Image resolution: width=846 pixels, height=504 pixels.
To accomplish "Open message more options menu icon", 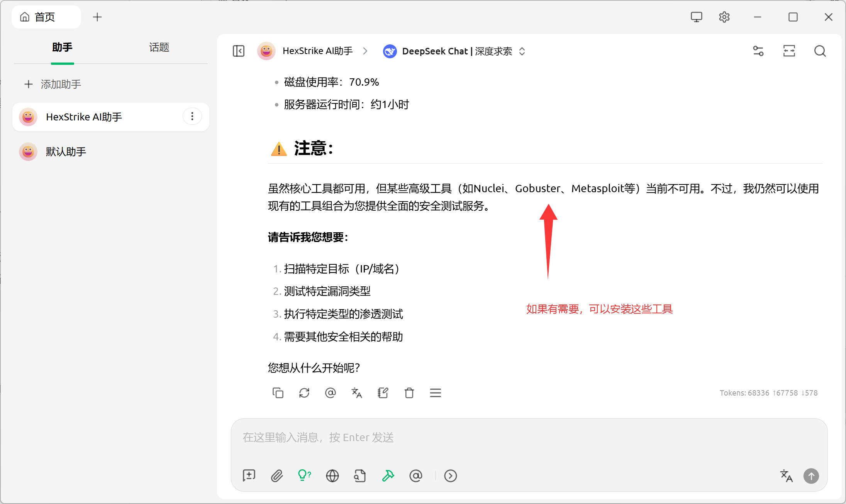I will tap(436, 393).
